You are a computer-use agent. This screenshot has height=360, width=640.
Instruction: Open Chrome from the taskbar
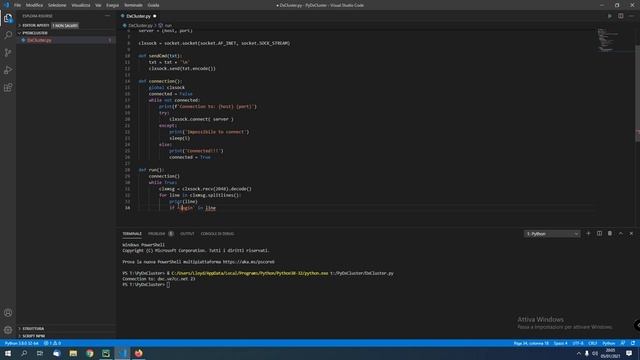click(x=90, y=353)
